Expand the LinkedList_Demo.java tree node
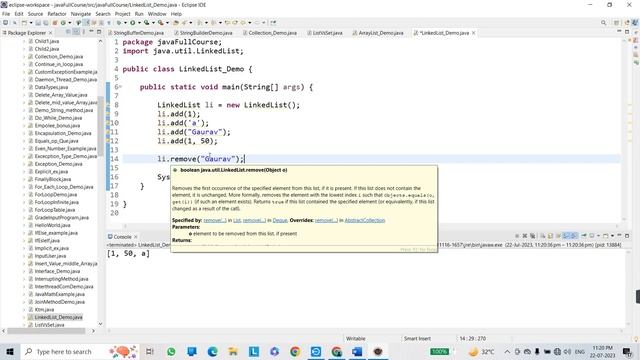The width and height of the screenshot is (640, 360). pos(24,317)
